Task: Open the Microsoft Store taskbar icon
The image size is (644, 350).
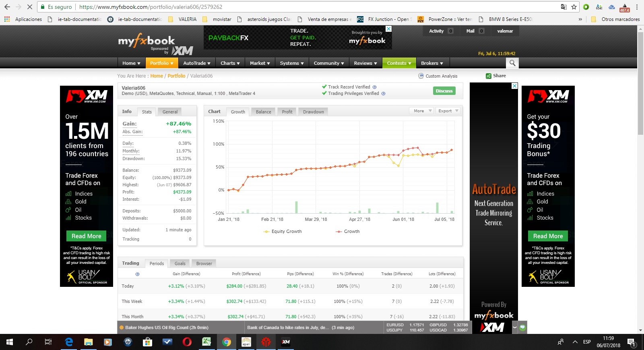Action: pyautogui.click(x=147, y=342)
